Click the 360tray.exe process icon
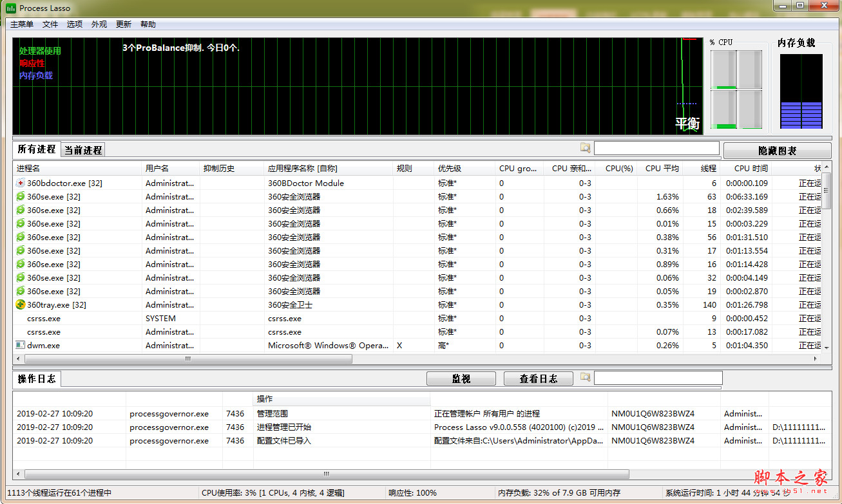Viewport: 842px width, 504px height. [21, 304]
